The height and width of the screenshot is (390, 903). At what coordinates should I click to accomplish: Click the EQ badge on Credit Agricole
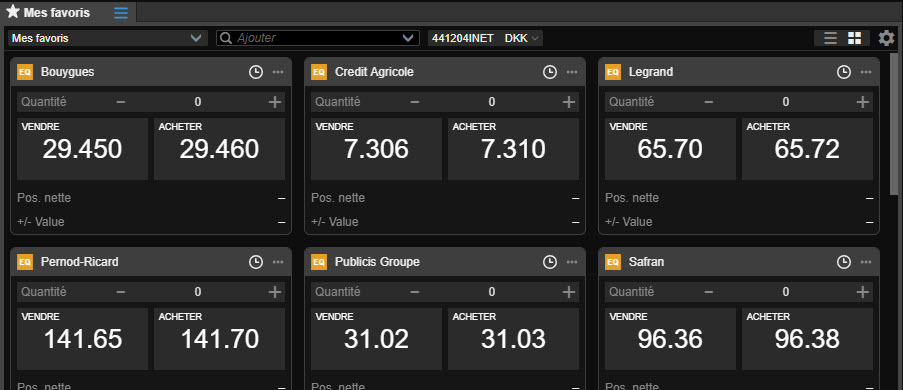click(x=319, y=72)
